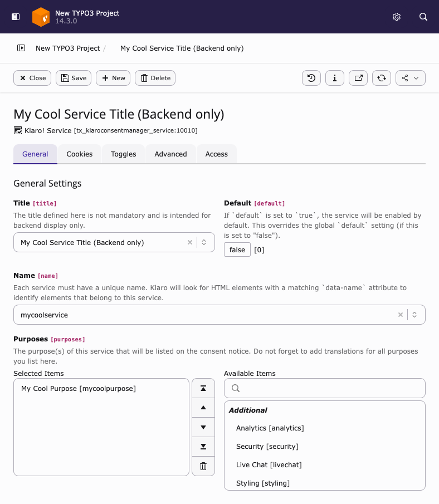Open record history clock icon
The height and width of the screenshot is (504, 439).
(x=311, y=78)
